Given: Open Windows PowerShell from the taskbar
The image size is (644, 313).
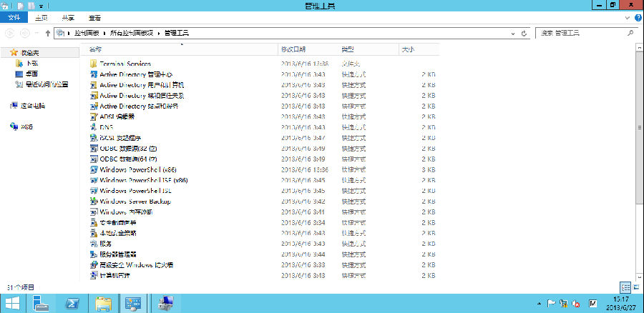Looking at the screenshot, I should tap(73, 304).
